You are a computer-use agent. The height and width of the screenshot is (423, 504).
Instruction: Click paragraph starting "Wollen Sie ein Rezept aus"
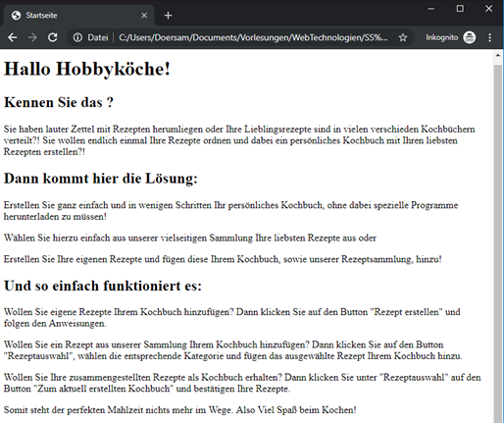(x=233, y=350)
